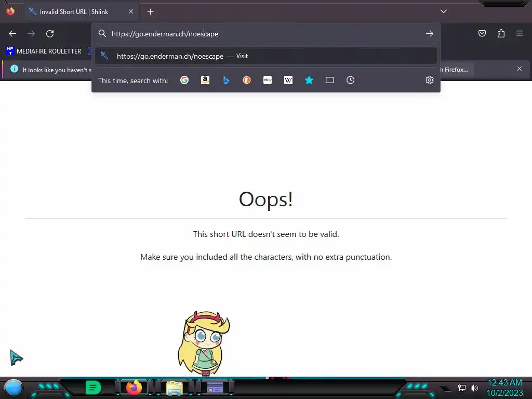Viewport: 532px width, 399px height.
Task: Search in bookmarks via star icon
Action: tap(309, 80)
